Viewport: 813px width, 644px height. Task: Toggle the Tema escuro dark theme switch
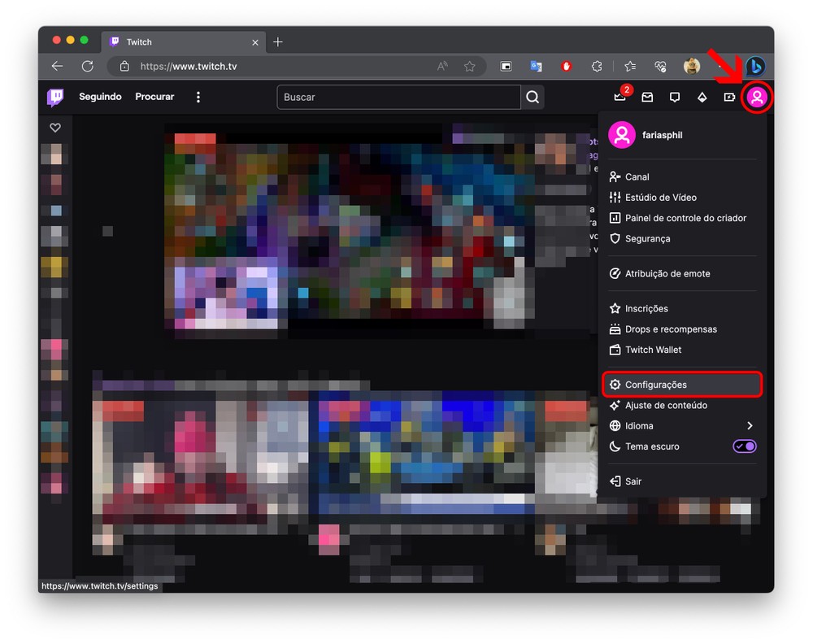(x=745, y=446)
